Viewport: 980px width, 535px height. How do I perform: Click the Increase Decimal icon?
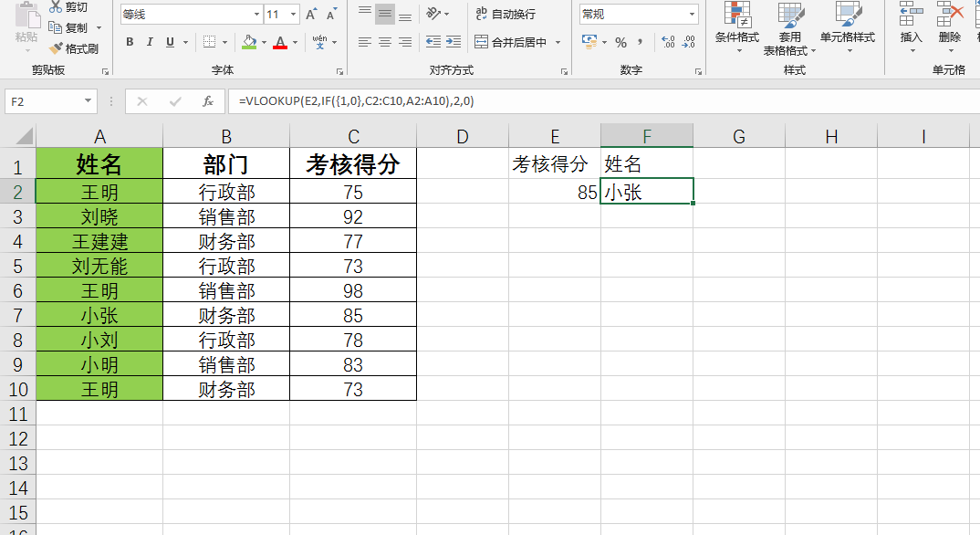(x=668, y=42)
